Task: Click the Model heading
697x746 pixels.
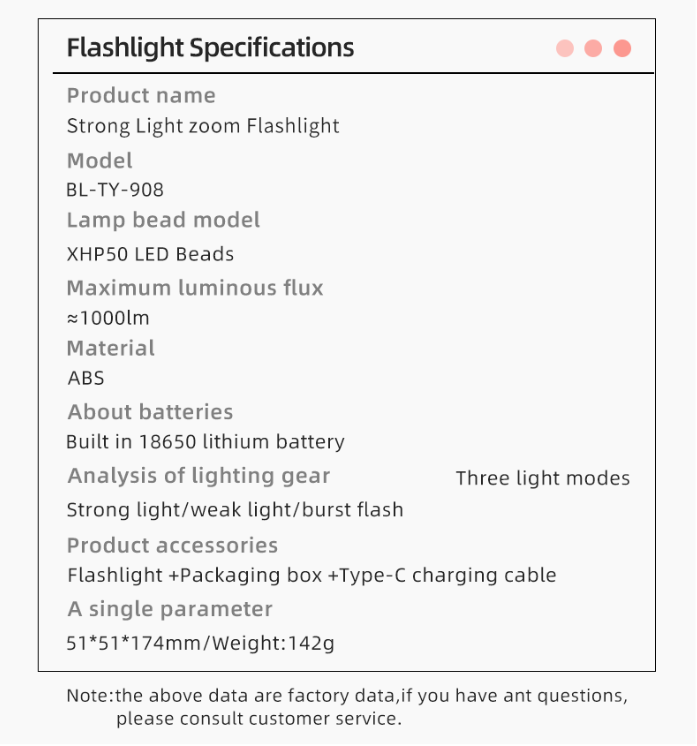Action: (99, 160)
